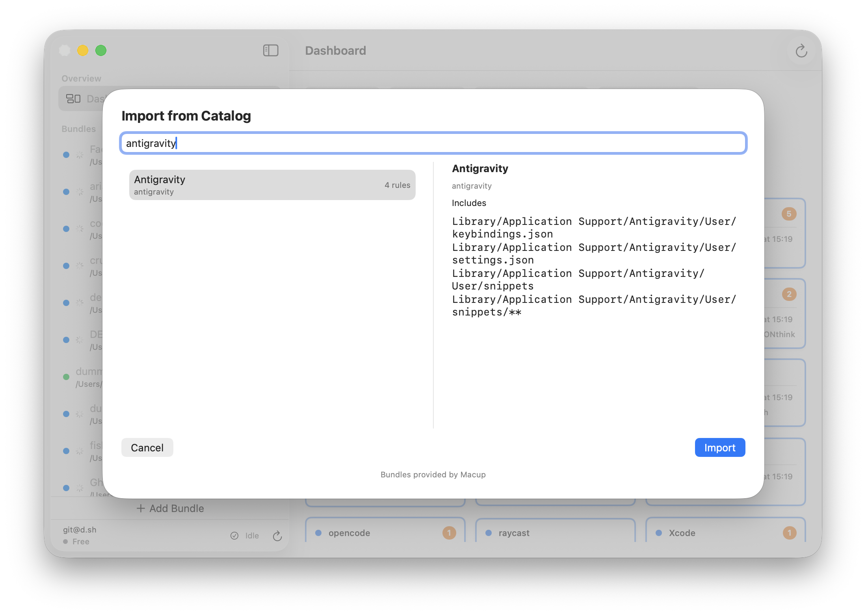Click the Dashboard refresh icon at top right
Screen dimensions: 866x616
tap(801, 51)
